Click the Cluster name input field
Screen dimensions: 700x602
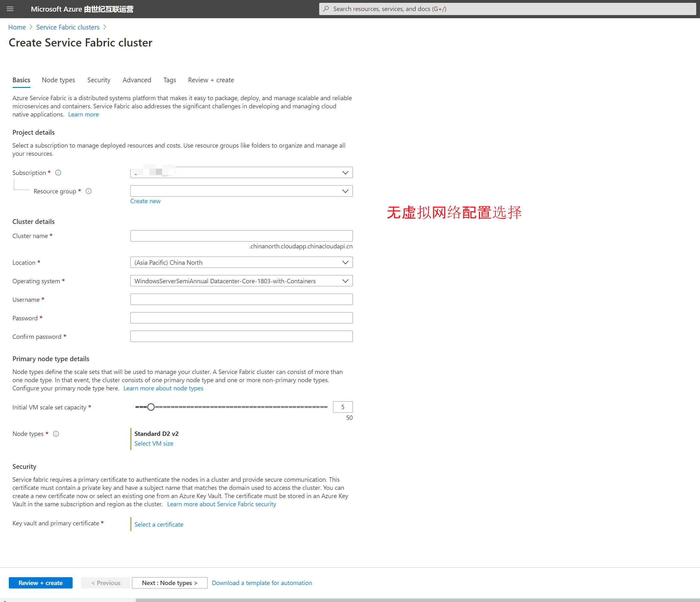point(241,236)
